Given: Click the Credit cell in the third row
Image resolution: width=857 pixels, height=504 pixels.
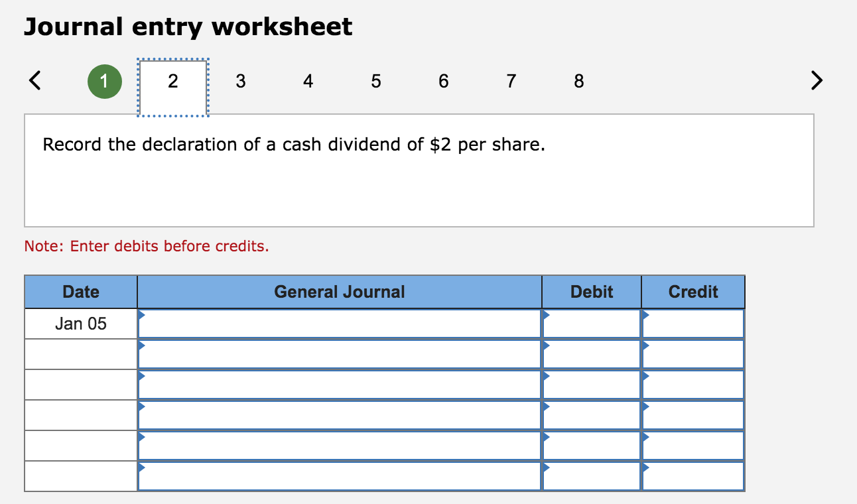Looking at the screenshot, I should pyautogui.click(x=693, y=385).
